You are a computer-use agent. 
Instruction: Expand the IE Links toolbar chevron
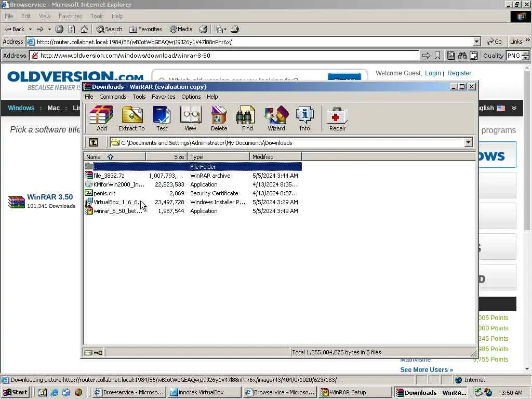pyautogui.click(x=528, y=40)
